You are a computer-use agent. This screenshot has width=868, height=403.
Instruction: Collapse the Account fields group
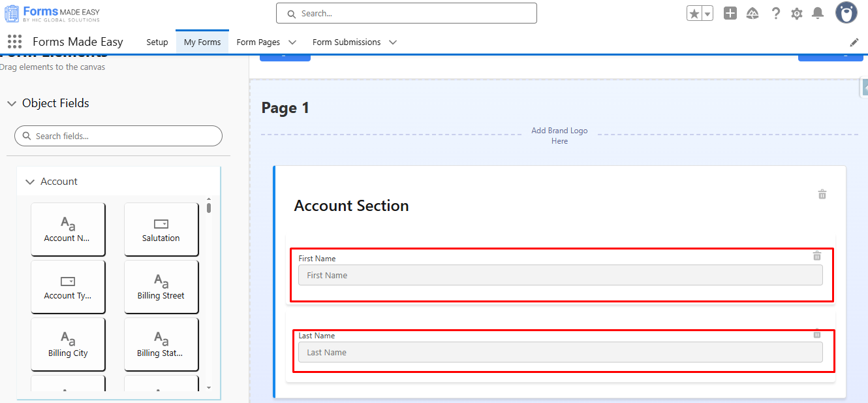30,182
